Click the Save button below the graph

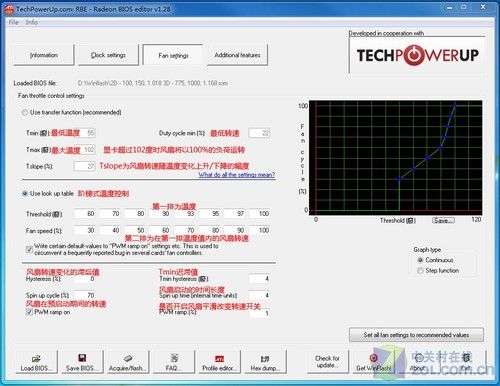tap(443, 220)
